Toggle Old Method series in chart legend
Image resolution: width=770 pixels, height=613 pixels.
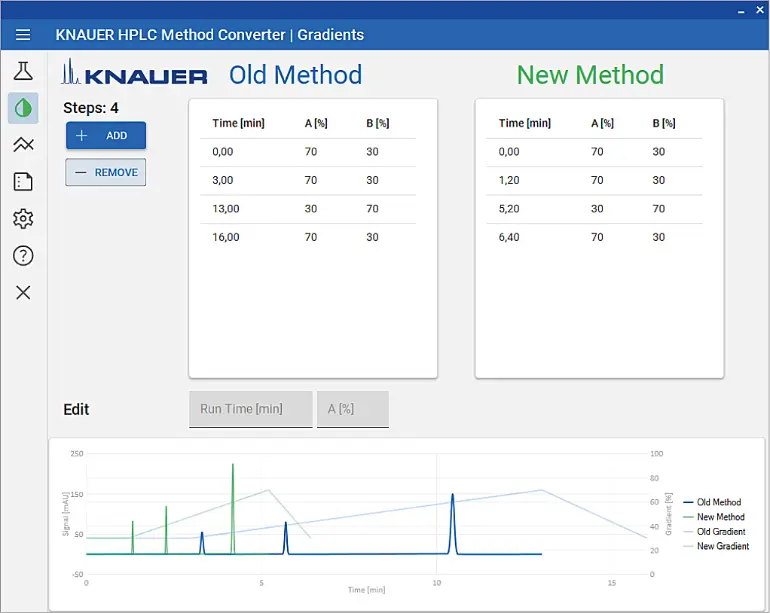coord(713,502)
